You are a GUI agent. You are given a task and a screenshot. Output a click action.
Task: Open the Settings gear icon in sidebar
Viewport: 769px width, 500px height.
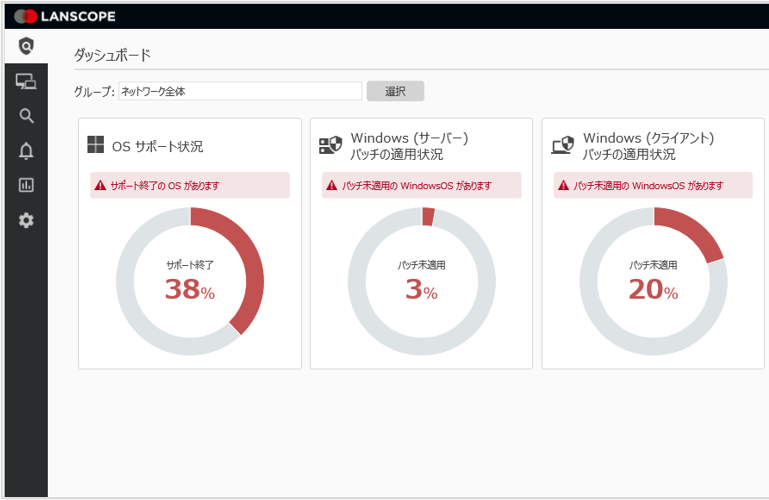26,220
